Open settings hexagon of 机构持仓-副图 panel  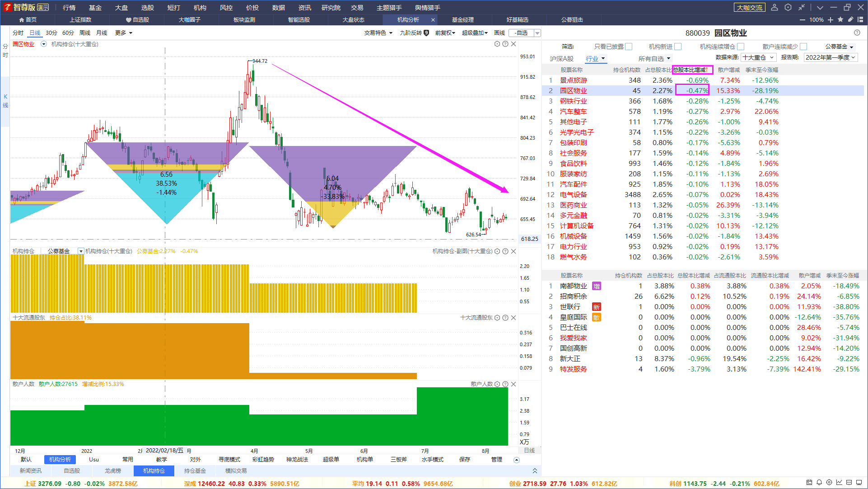(x=497, y=251)
